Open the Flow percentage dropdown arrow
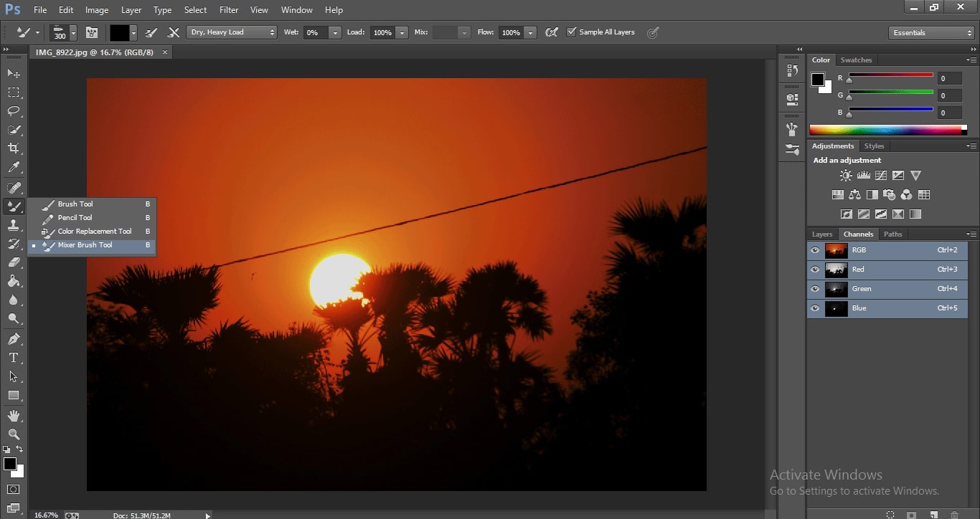 [x=530, y=33]
